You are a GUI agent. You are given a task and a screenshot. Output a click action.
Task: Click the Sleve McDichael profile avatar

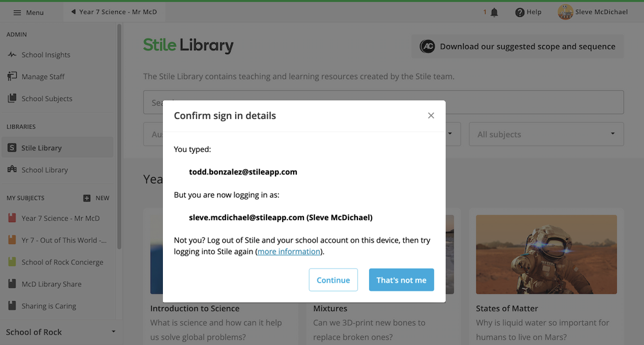(x=565, y=12)
